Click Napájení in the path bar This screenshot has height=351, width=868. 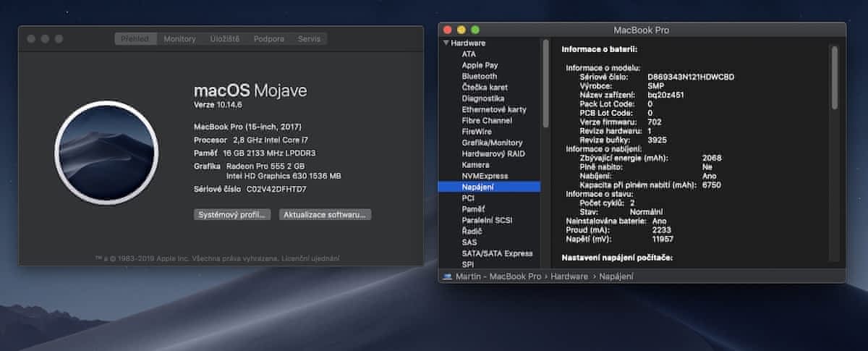click(616, 276)
